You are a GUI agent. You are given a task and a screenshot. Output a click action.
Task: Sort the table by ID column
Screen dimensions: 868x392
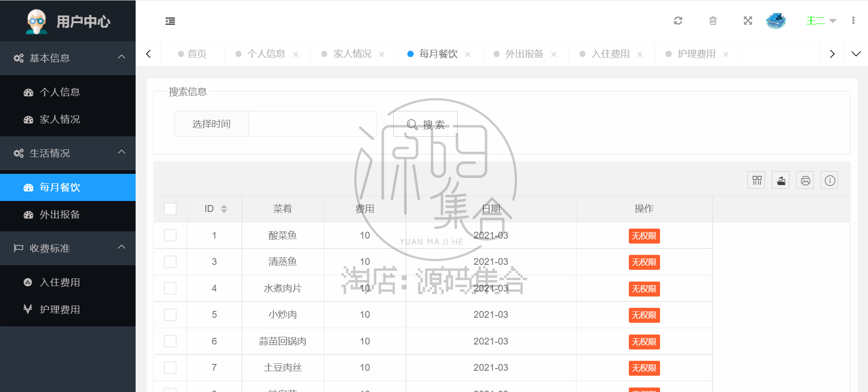click(224, 209)
